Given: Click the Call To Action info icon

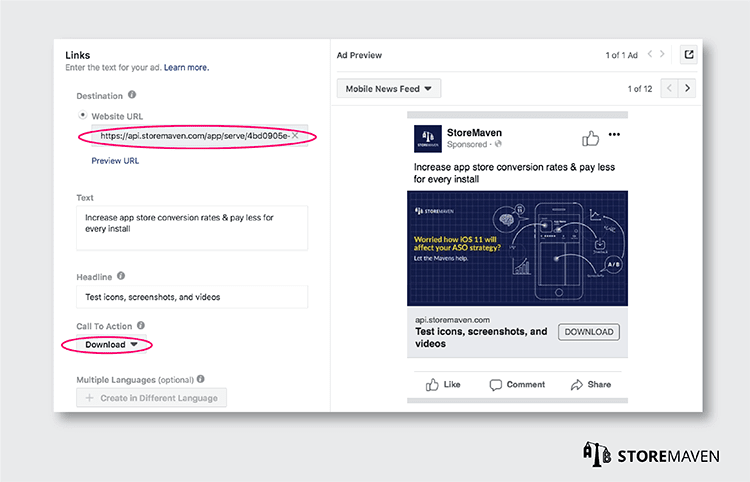Looking at the screenshot, I should [141, 325].
